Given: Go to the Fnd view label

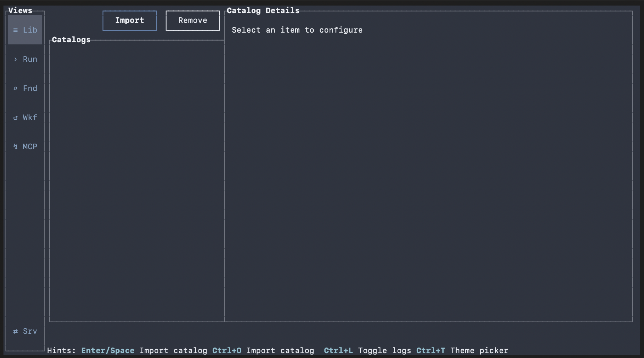Looking at the screenshot, I should click(x=30, y=88).
